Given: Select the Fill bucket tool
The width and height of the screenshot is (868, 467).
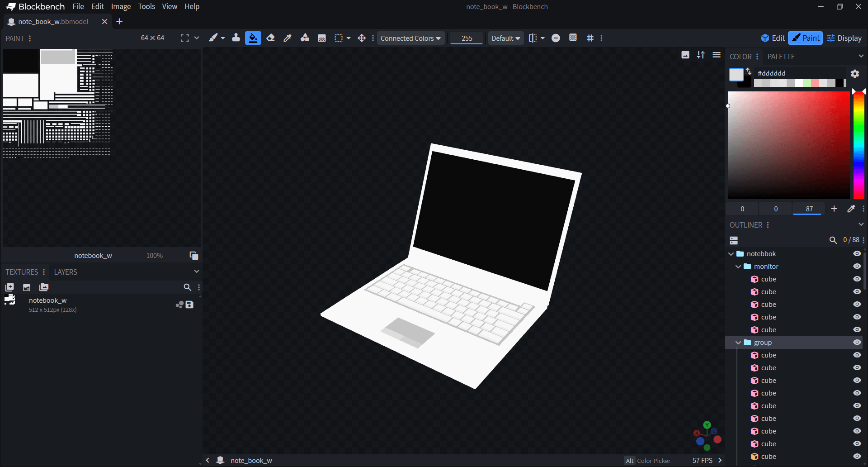Looking at the screenshot, I should tap(253, 38).
